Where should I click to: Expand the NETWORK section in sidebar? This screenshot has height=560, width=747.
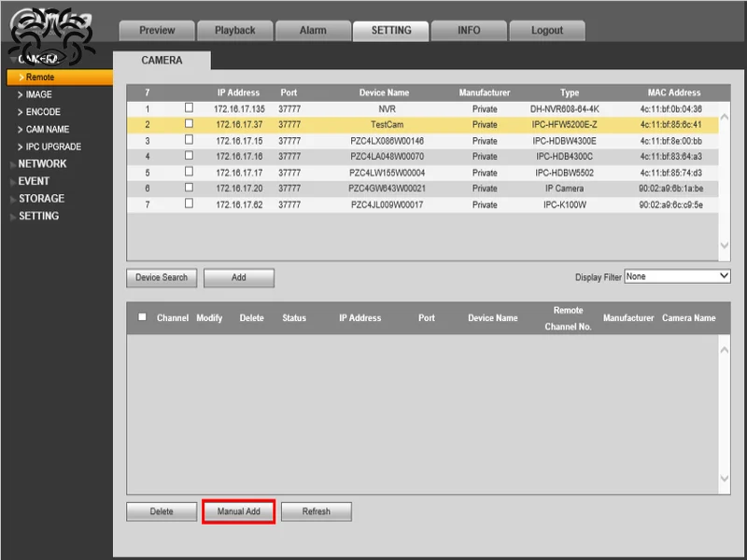[x=43, y=164]
